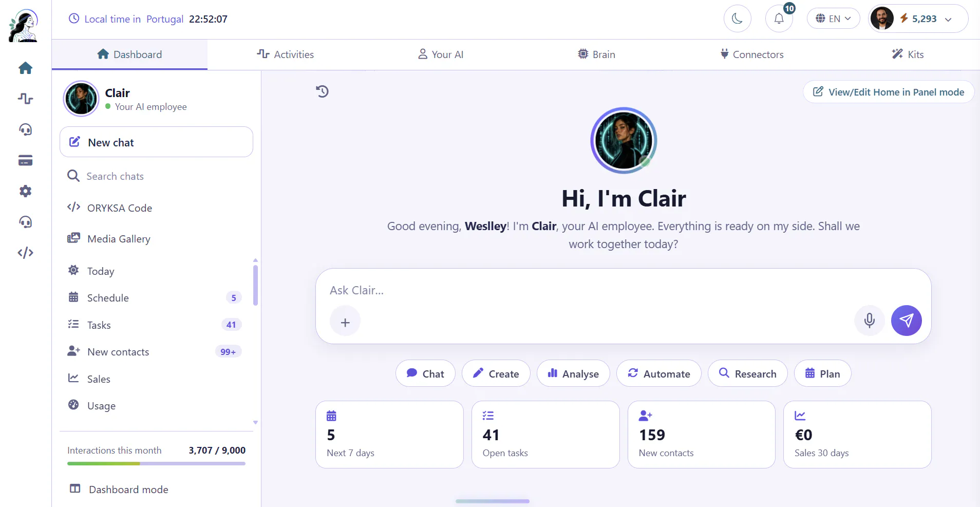Screen dimensions: 980x507
Task: Click View/Edit Home in Panel mode
Action: (889, 92)
